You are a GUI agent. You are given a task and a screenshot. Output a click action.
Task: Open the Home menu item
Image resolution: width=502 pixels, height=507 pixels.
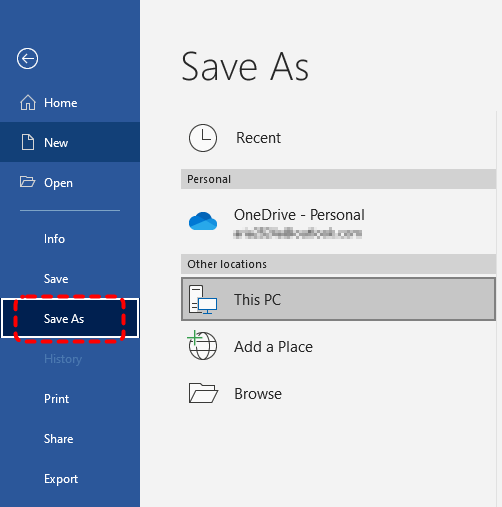pyautogui.click(x=70, y=103)
